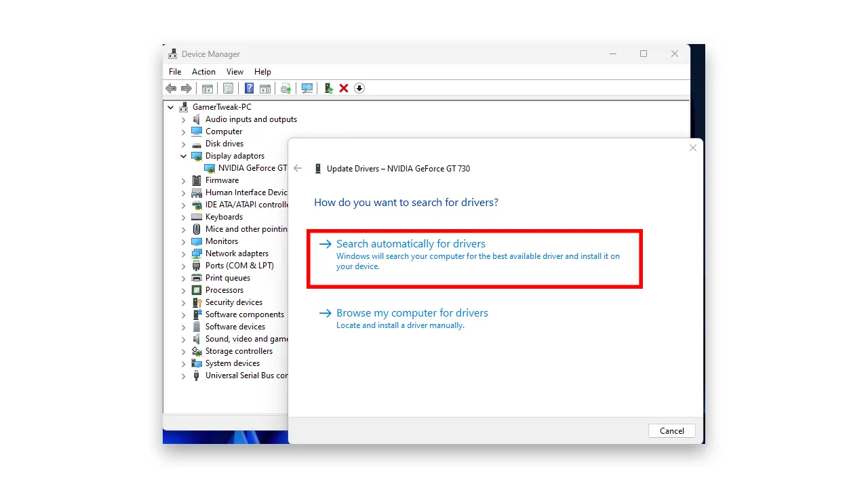Click Scan for hardware changes monitor icon

tap(307, 88)
